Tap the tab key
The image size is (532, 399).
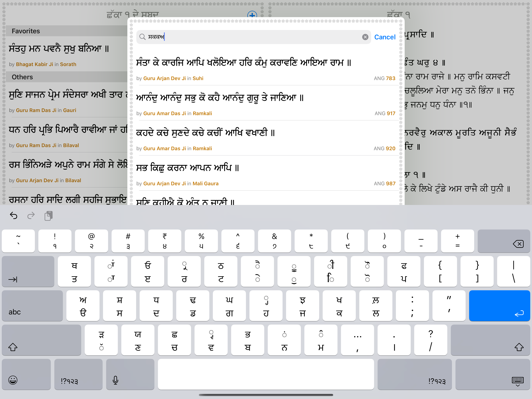coord(28,271)
